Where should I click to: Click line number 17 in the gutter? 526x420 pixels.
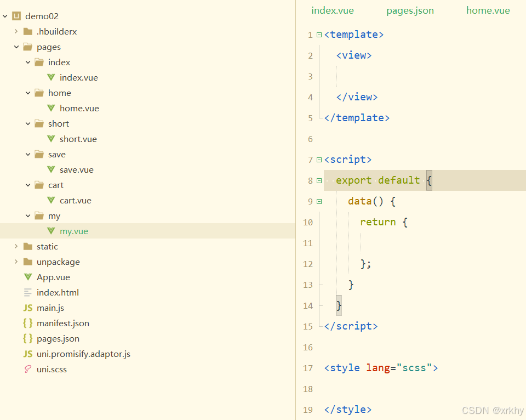[x=308, y=368]
